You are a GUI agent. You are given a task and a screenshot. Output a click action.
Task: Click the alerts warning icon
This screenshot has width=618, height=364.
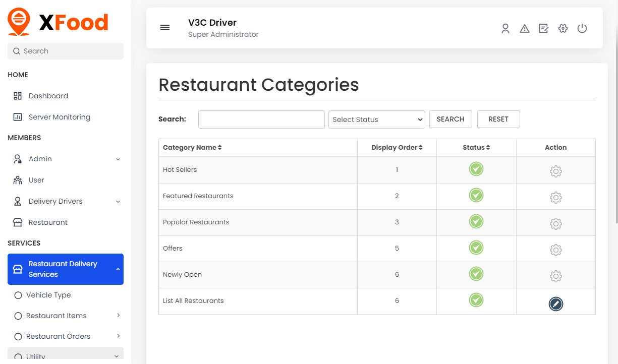[525, 28]
